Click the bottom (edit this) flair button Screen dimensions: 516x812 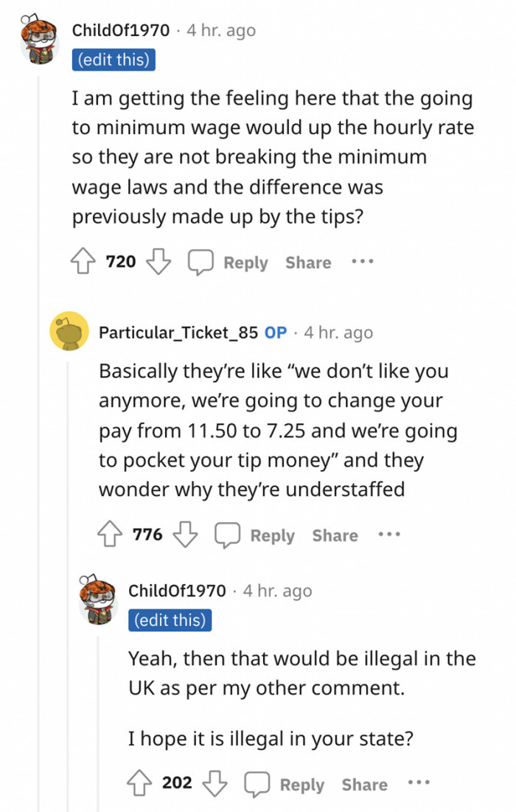coord(170,620)
